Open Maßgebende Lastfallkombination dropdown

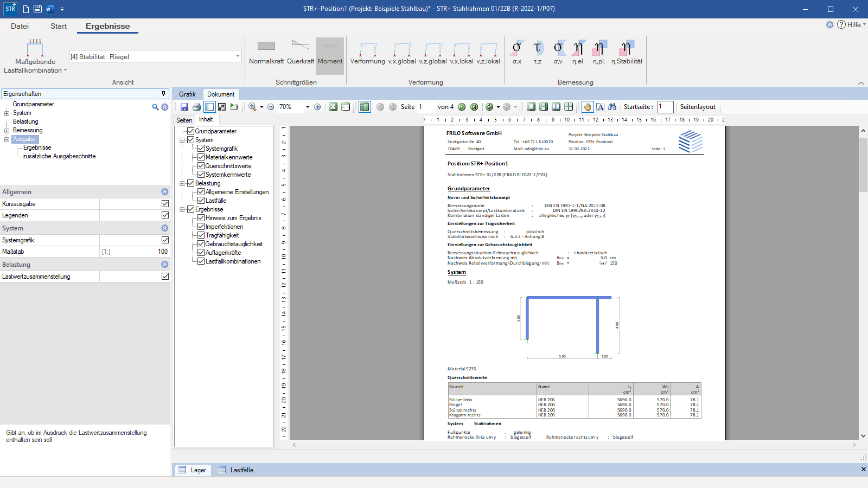point(35,57)
